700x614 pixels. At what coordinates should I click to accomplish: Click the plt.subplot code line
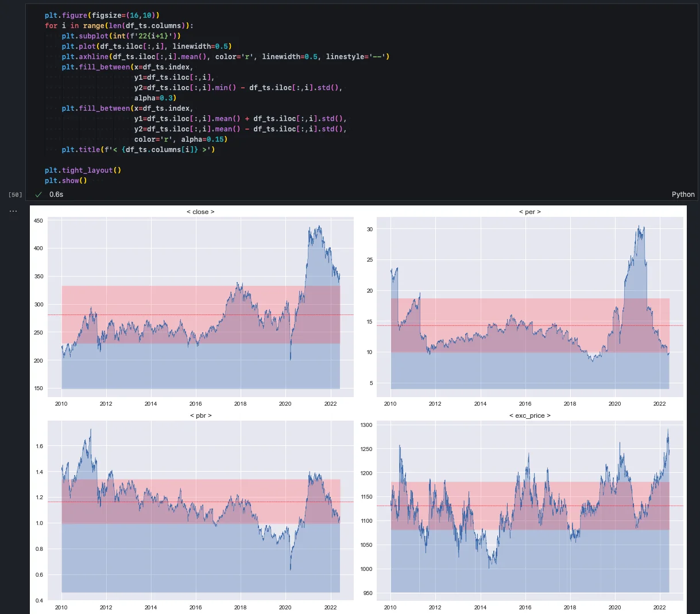pos(121,36)
